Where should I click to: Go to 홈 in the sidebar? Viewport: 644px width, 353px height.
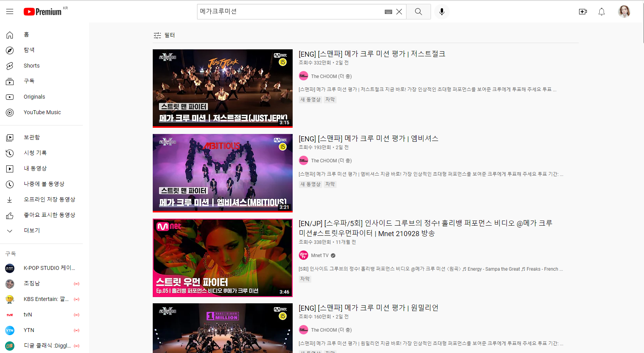point(42,35)
